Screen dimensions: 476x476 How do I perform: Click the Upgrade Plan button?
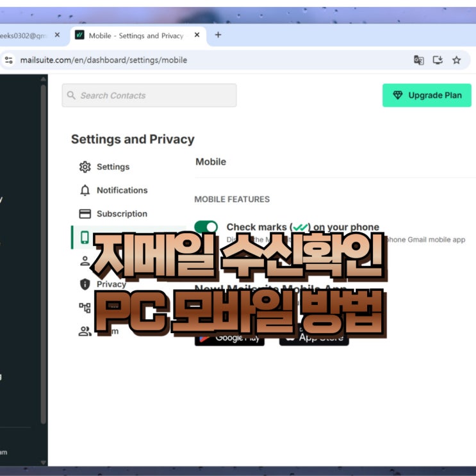[x=427, y=95]
